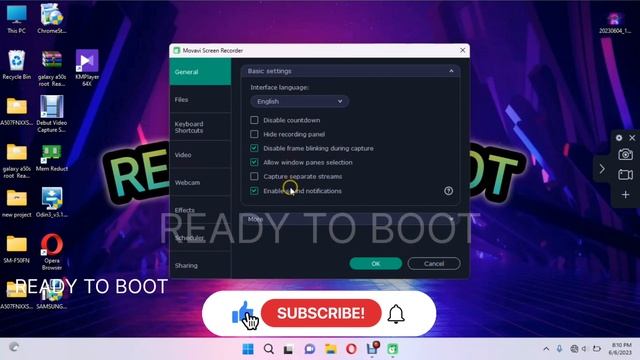Viewport: 640px width, 360px height.
Task: Start video recording from the side panel
Action: point(625,175)
